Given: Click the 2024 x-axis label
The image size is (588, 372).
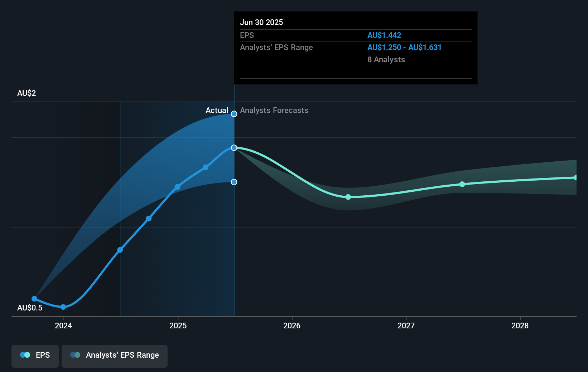Looking at the screenshot, I should [x=63, y=325].
